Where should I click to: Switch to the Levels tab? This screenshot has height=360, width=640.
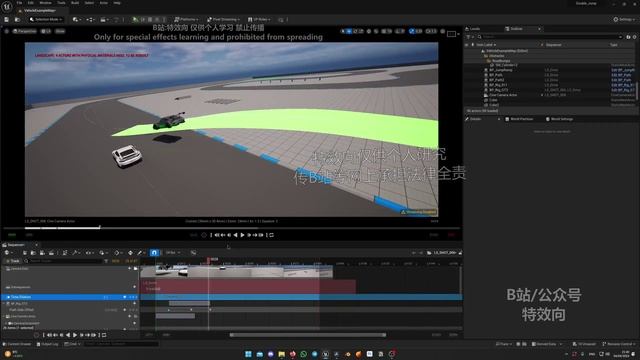(x=473, y=29)
